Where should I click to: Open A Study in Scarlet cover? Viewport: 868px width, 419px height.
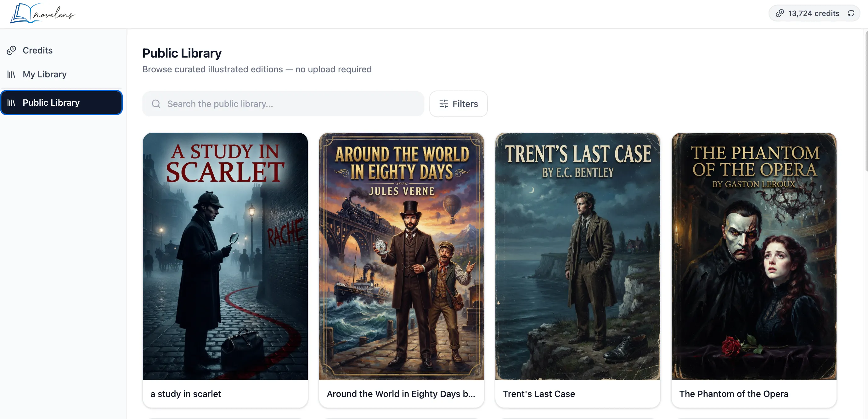(x=225, y=256)
